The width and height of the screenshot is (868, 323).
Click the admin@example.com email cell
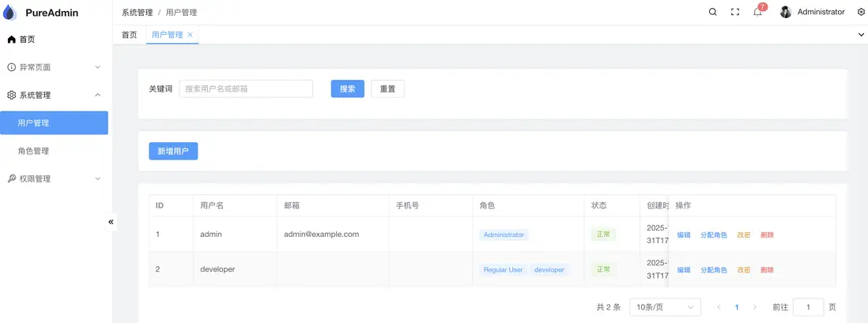[x=322, y=234]
